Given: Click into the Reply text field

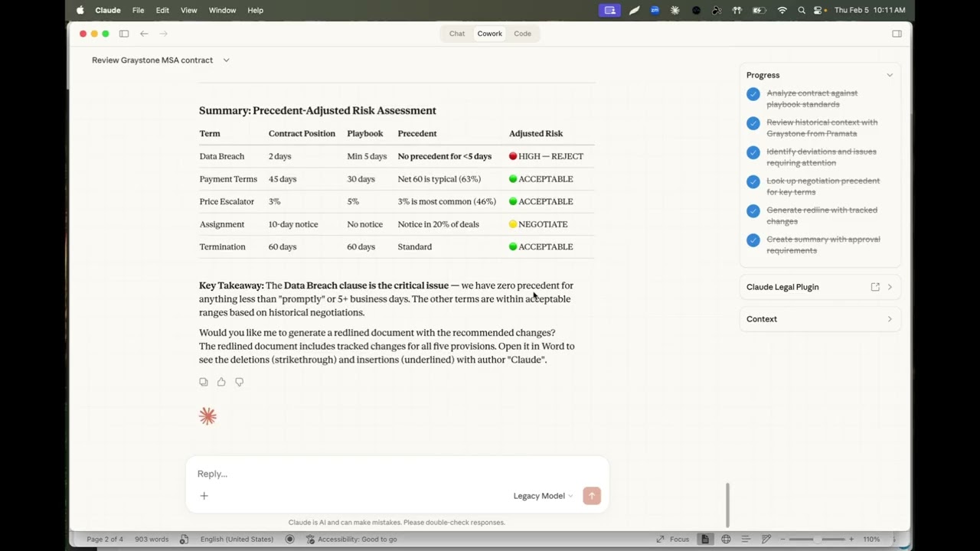Looking at the screenshot, I should tap(397, 474).
